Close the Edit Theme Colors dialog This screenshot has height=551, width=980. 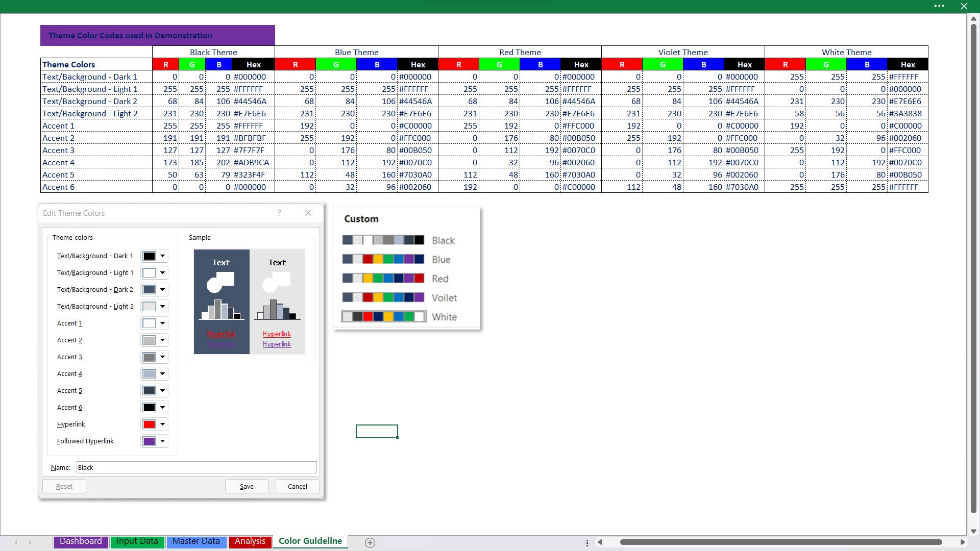pyautogui.click(x=308, y=213)
